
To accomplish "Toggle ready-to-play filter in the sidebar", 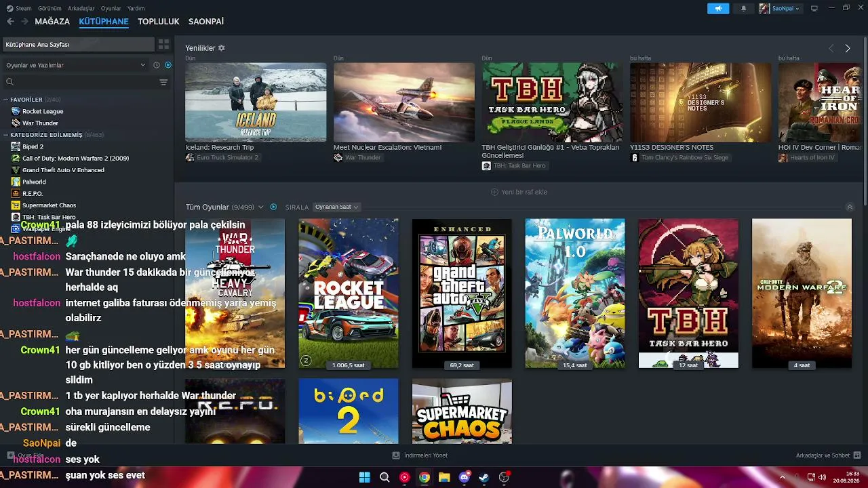I will pyautogui.click(x=168, y=65).
